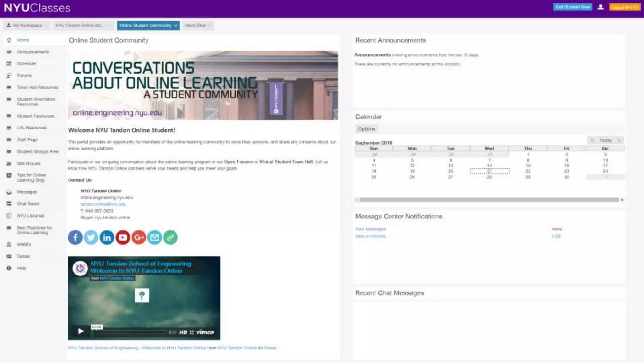Toggle fullscreen on the Vimeo player
Viewport: 644px width, 363px height.
[x=192, y=332]
